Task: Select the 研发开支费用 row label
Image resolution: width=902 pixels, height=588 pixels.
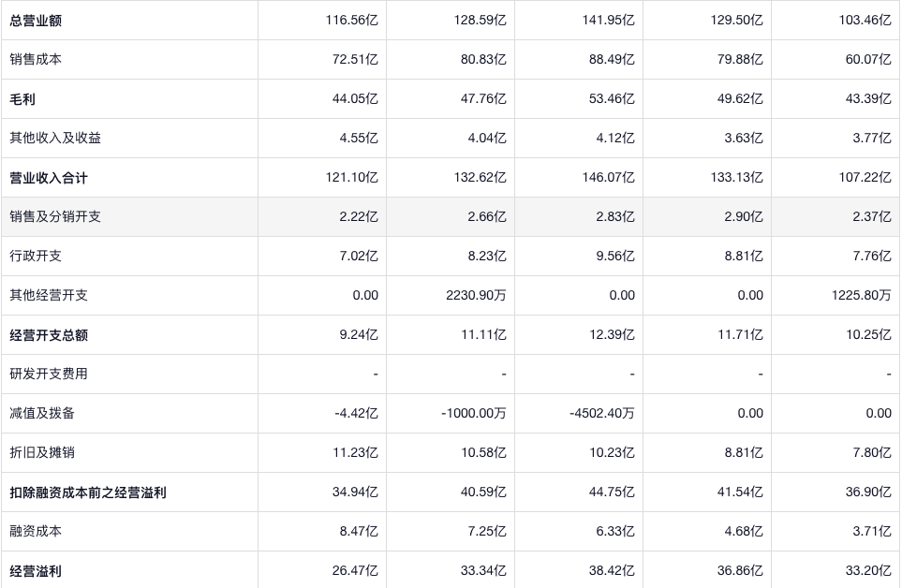Action: click(50, 374)
